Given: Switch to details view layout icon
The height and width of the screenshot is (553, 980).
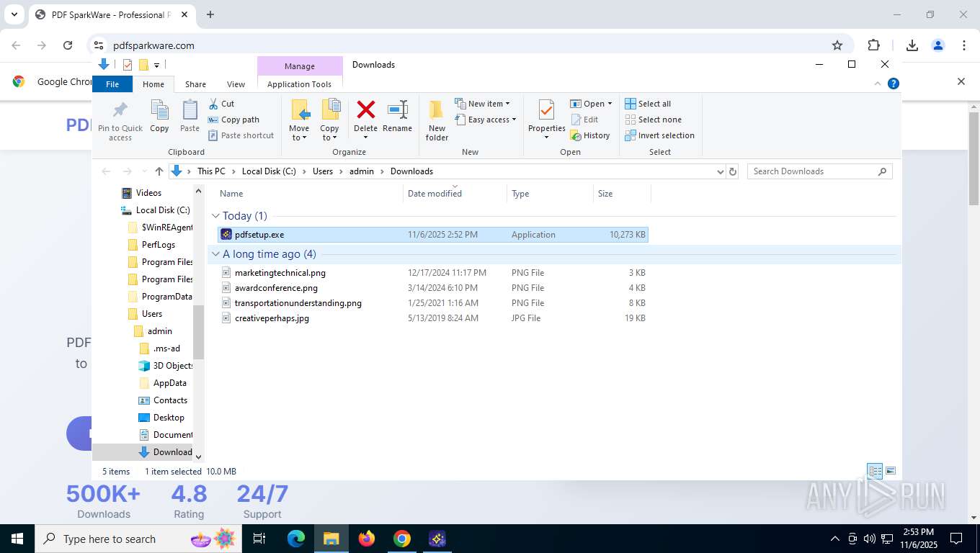Looking at the screenshot, I should tap(875, 472).
